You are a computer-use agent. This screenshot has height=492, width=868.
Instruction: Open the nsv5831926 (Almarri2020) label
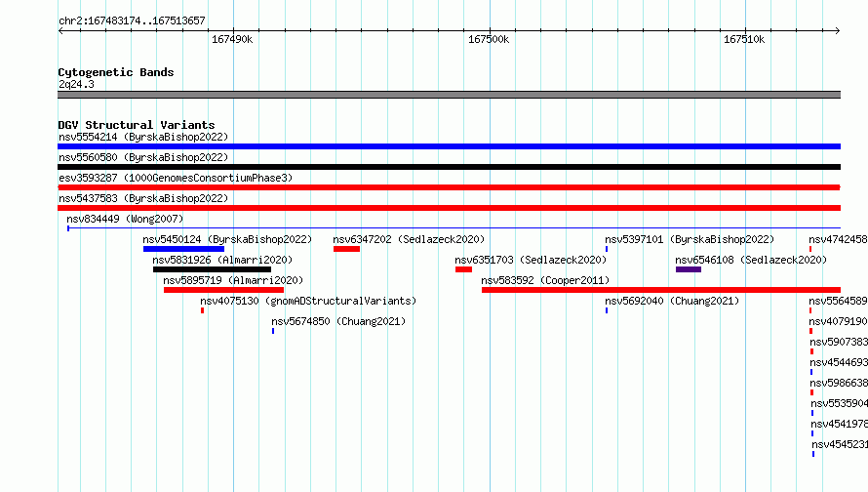click(x=222, y=260)
